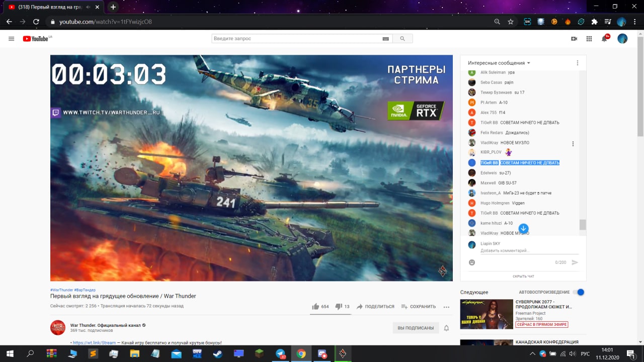Open Steam from the taskbar
Viewport: 644px width, 362px height.
[x=218, y=354]
